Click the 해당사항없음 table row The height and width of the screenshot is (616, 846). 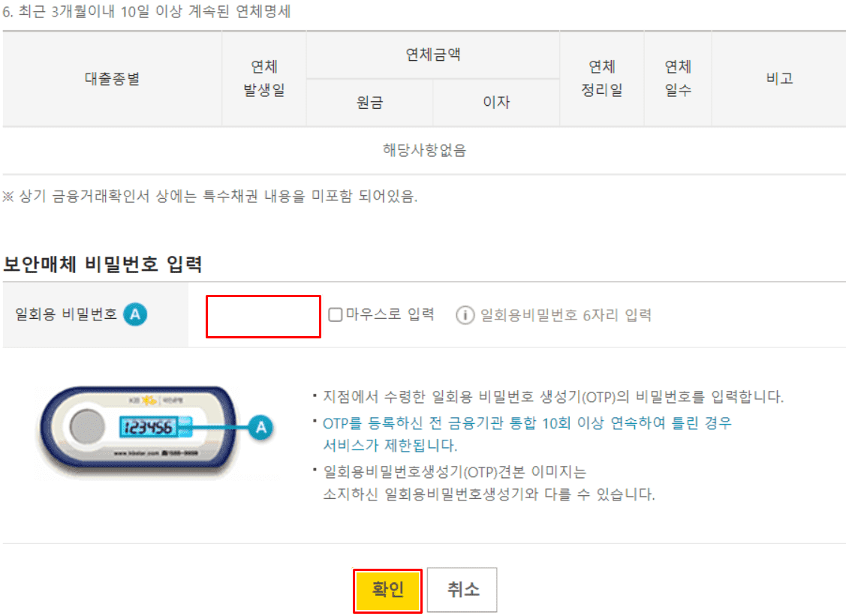click(x=424, y=151)
